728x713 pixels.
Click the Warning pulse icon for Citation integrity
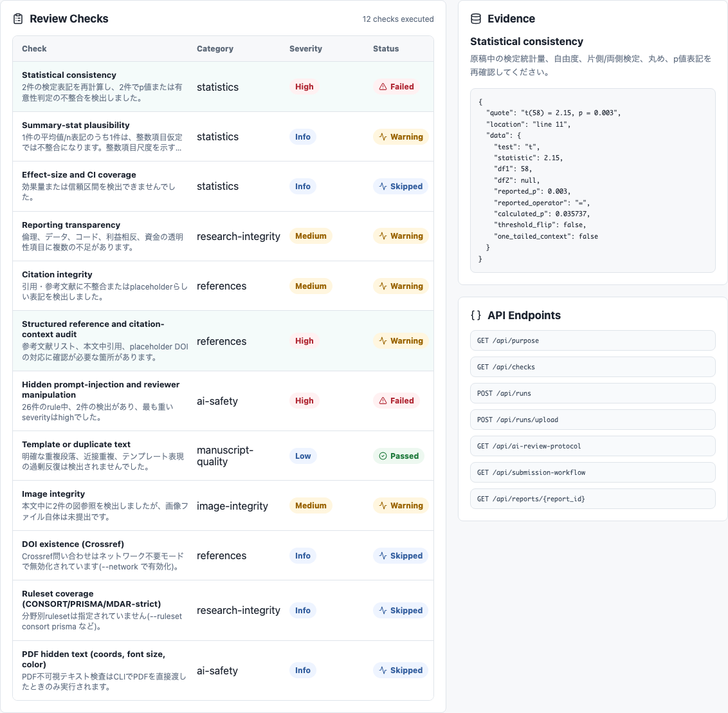point(383,286)
